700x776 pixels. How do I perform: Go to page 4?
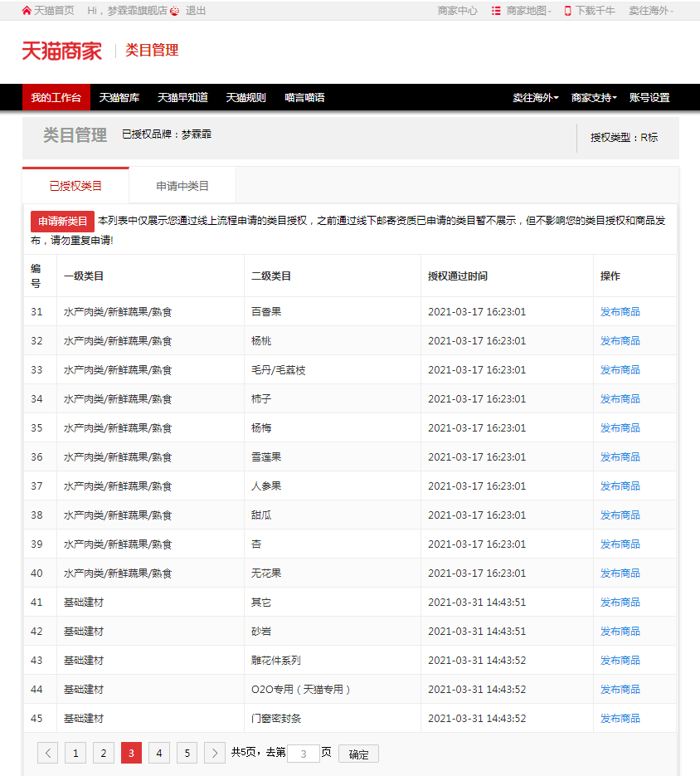click(x=159, y=753)
